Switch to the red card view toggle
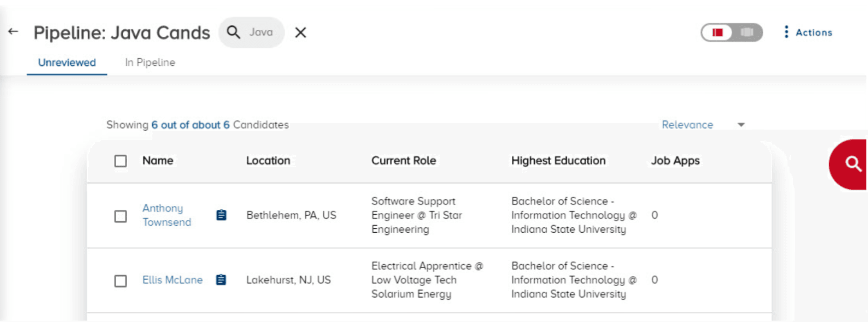This screenshot has width=868, height=322. [717, 32]
